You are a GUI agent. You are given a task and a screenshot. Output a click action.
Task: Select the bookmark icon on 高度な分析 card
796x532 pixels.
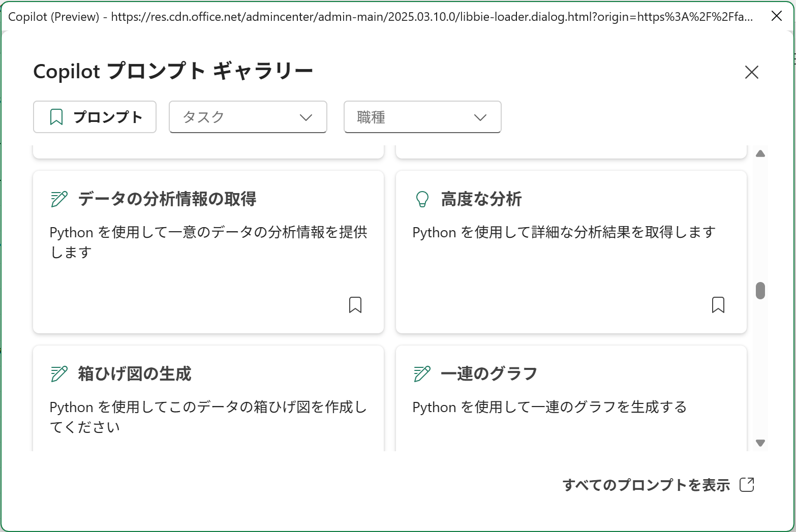718,305
